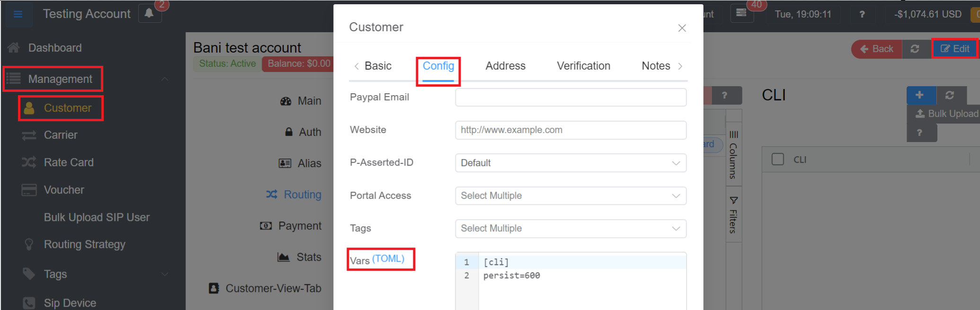
Task: Select Routing in the customer side menu
Action: (302, 195)
